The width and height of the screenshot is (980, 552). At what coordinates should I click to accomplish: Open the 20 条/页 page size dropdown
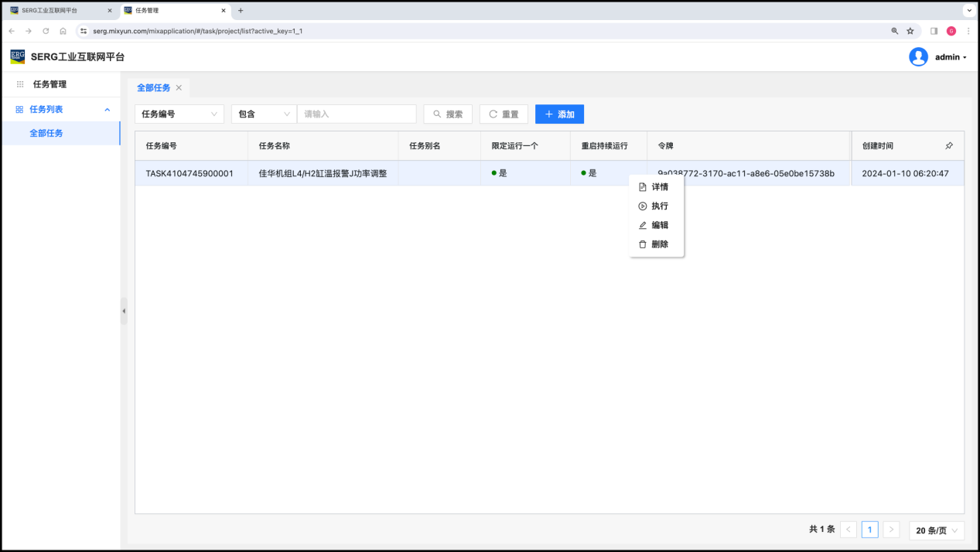tap(937, 530)
